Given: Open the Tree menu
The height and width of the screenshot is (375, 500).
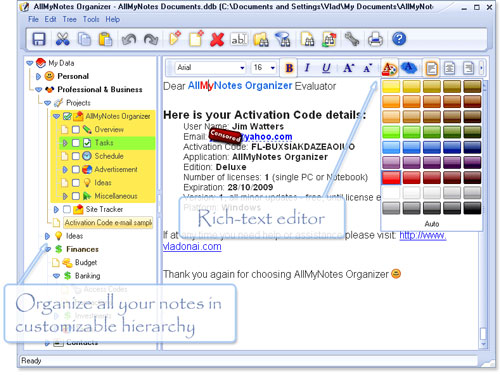Looking at the screenshot, I should (x=69, y=19).
